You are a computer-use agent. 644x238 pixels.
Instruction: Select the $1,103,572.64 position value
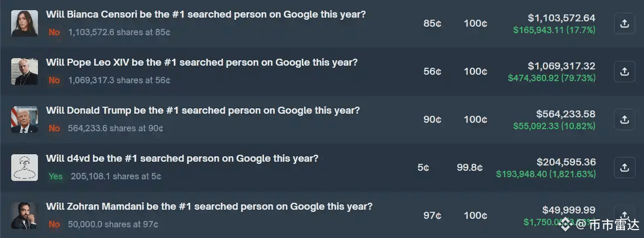click(561, 19)
